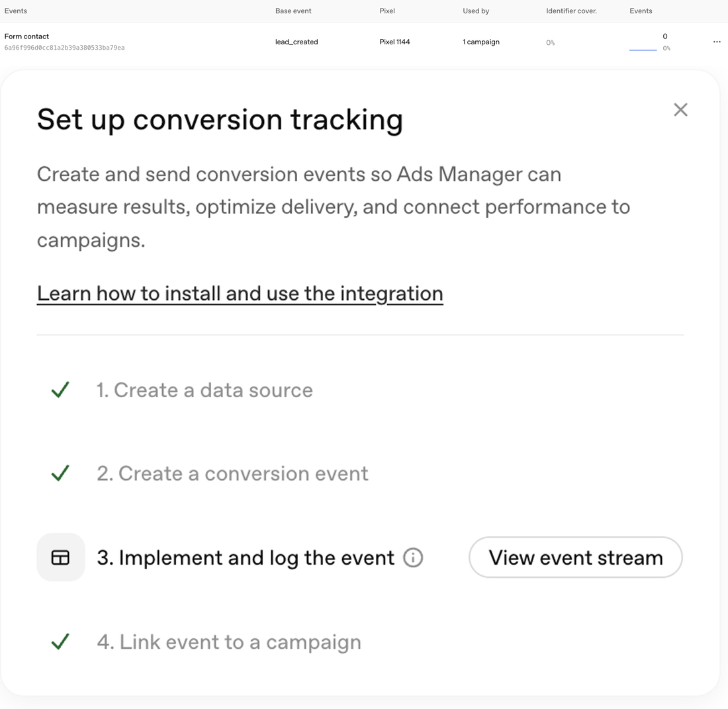Click the 0% identifier coverage value
This screenshot has height=709, width=728.
point(550,43)
